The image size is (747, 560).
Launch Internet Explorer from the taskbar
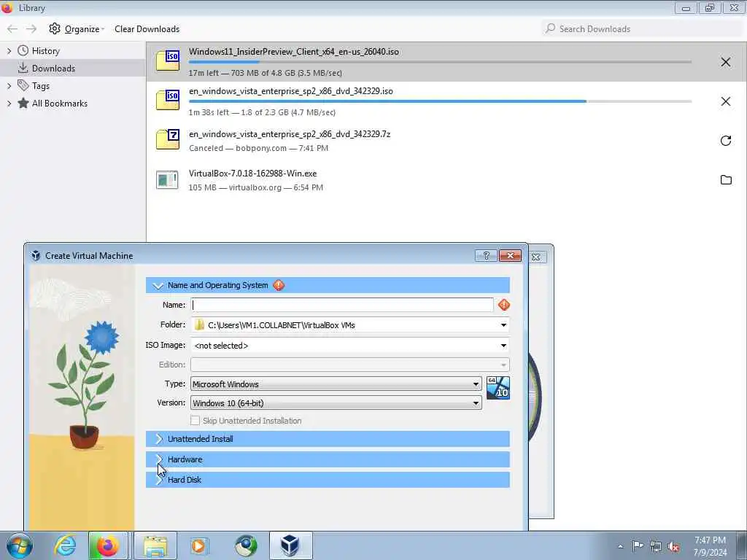pyautogui.click(x=65, y=545)
